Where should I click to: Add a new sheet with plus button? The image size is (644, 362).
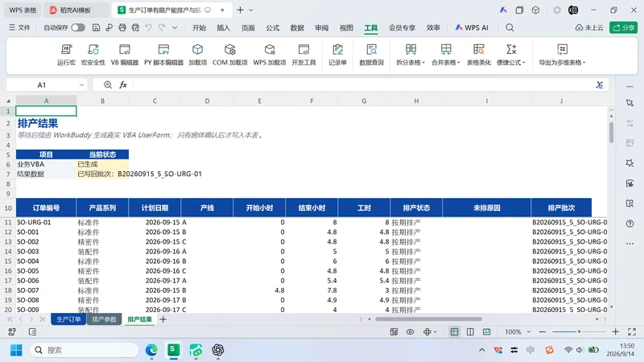163,319
